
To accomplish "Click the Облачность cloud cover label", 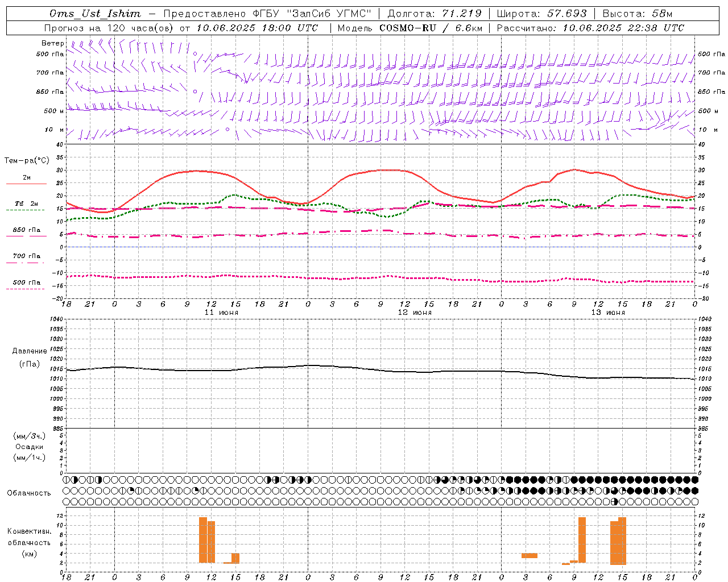I will pyautogui.click(x=29, y=493).
